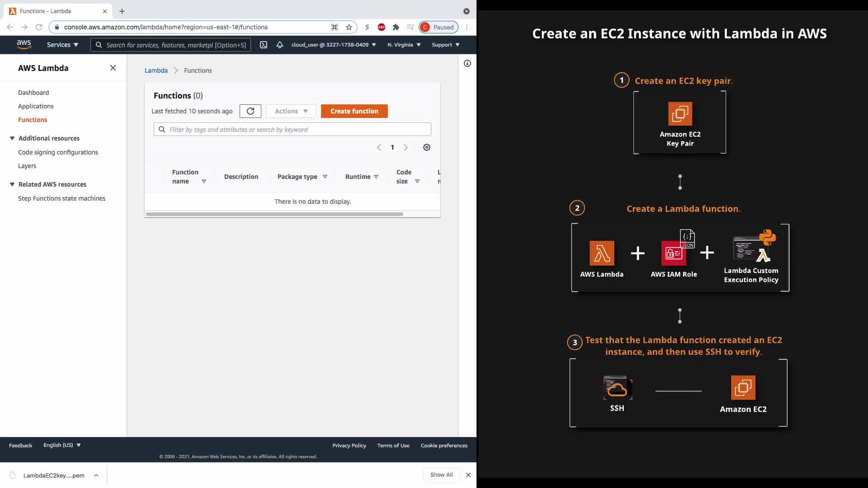Open the N. Virginia region dropdown
868x488 pixels.
coord(404,45)
